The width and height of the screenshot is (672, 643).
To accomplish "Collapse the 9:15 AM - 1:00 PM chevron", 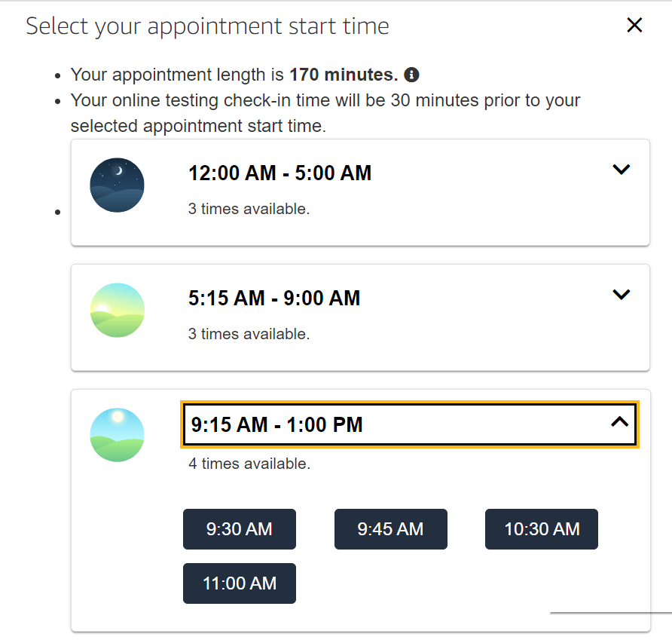I will point(620,422).
